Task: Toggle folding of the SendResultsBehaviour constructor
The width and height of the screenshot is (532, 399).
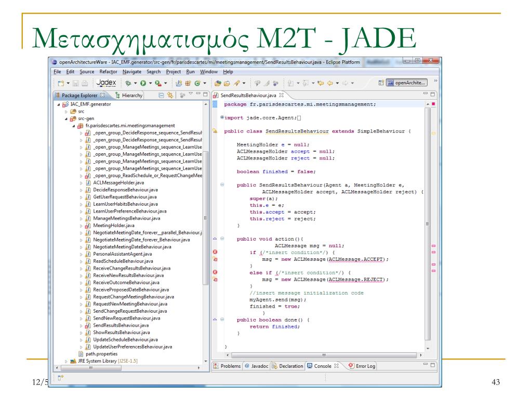Action: (x=222, y=185)
